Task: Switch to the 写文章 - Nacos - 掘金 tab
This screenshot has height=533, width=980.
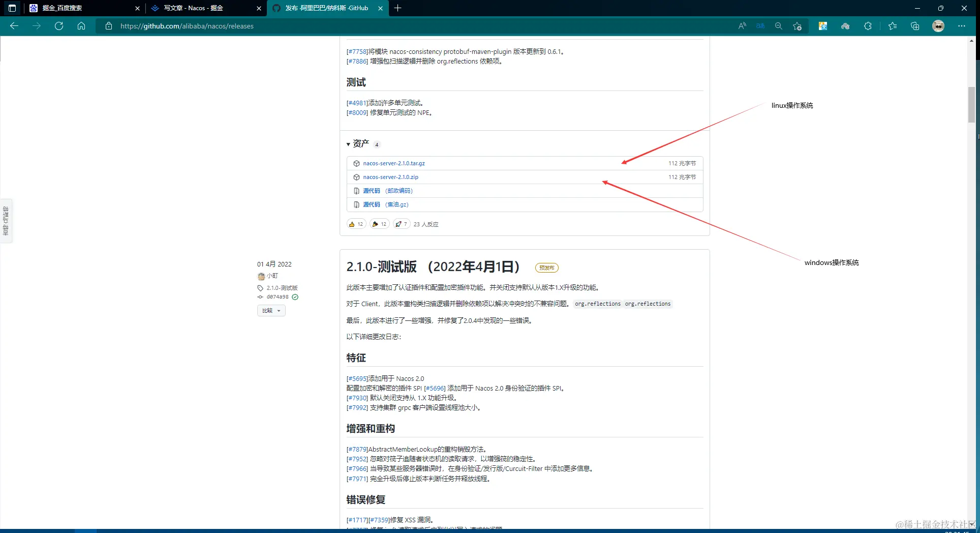Action: [206, 8]
